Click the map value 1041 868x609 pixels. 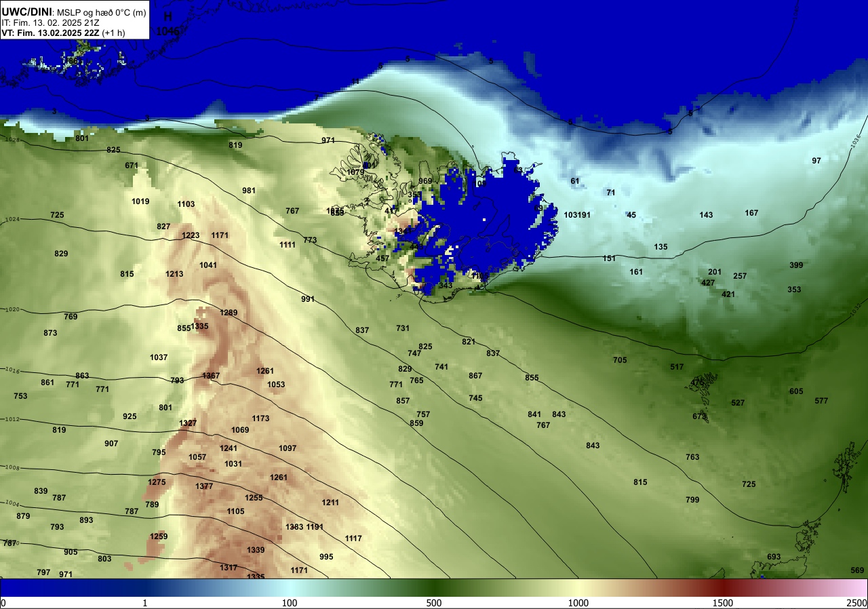tap(208, 265)
